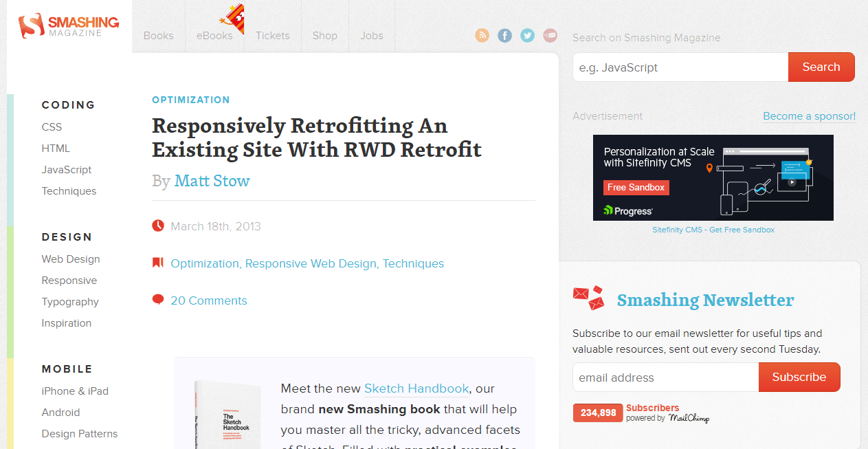Click the newsletter envelope icon in header
This screenshot has height=449, width=868.
(550, 36)
